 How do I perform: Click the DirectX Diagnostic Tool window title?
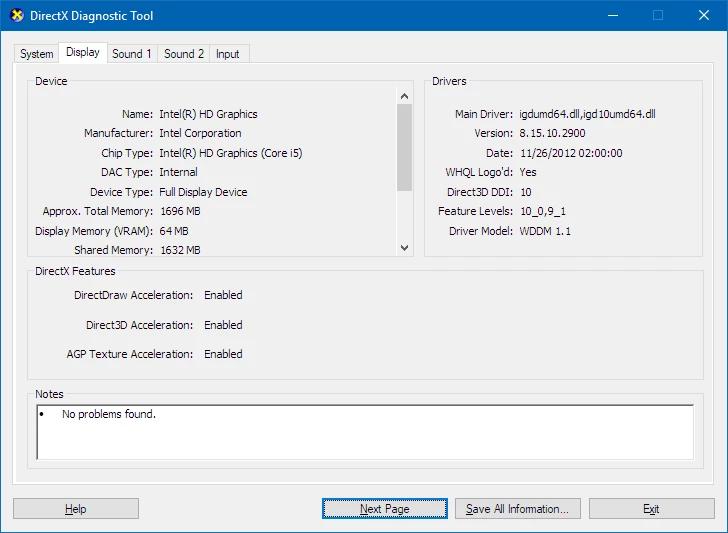point(91,16)
